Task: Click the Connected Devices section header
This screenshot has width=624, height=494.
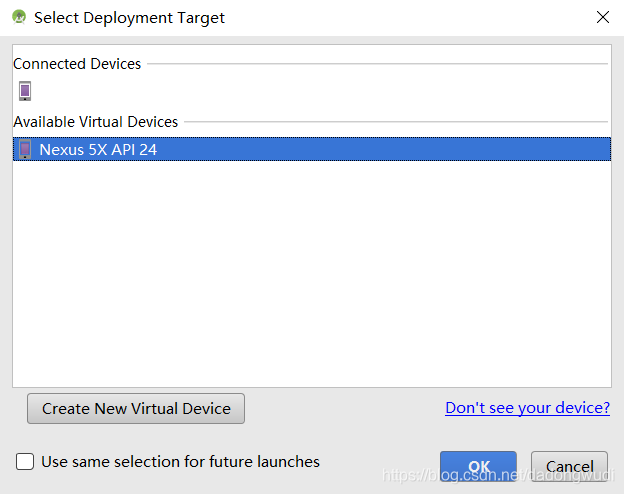Action: (77, 64)
